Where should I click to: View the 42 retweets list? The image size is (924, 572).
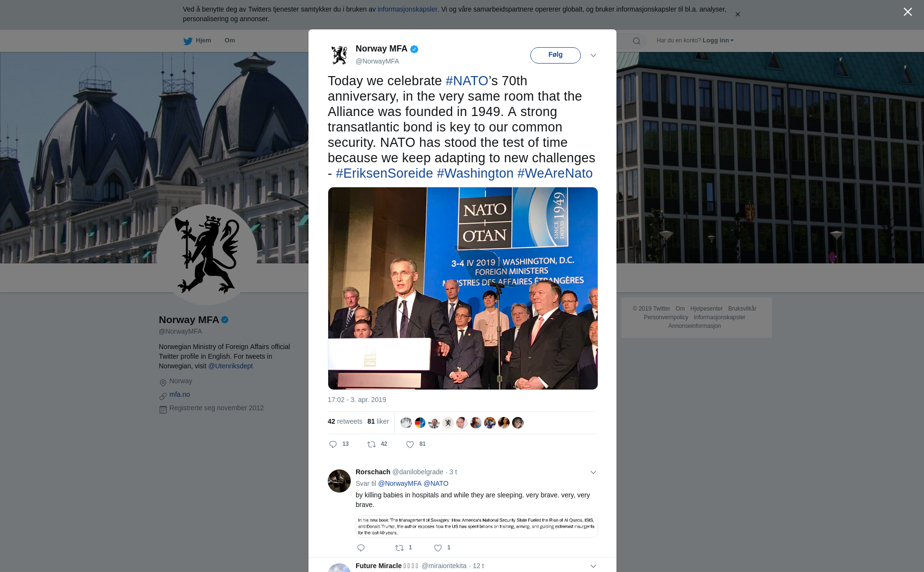tap(345, 421)
